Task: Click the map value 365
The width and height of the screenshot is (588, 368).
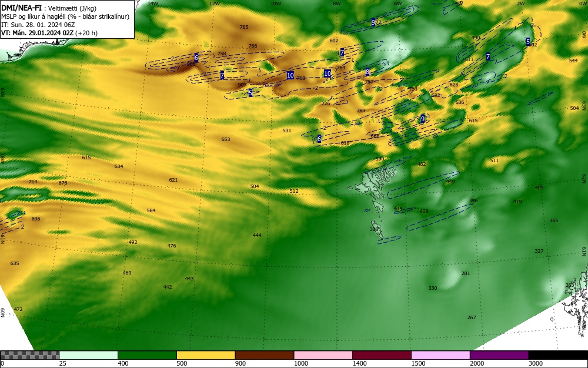Action: click(x=554, y=220)
